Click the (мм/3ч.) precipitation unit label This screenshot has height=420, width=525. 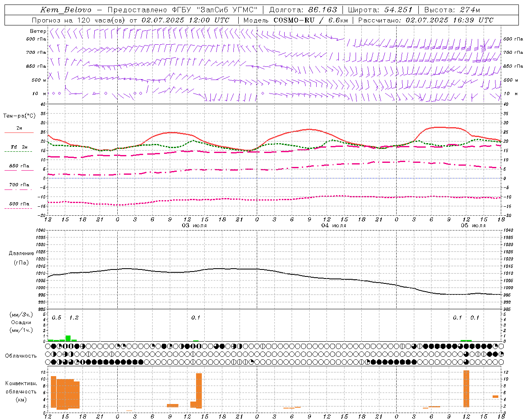pyautogui.click(x=21, y=315)
